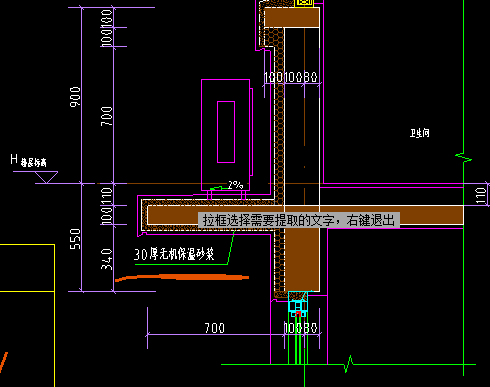Click the 拉框选择需要提取的文字 prompt tooltip
490x387 pixels.
(299, 220)
